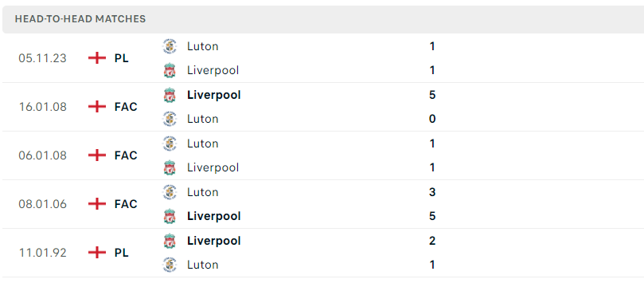Viewport: 644px width, 287px height.
Task: Click England flag beside 05.11.23 PL
Action: click(x=97, y=58)
